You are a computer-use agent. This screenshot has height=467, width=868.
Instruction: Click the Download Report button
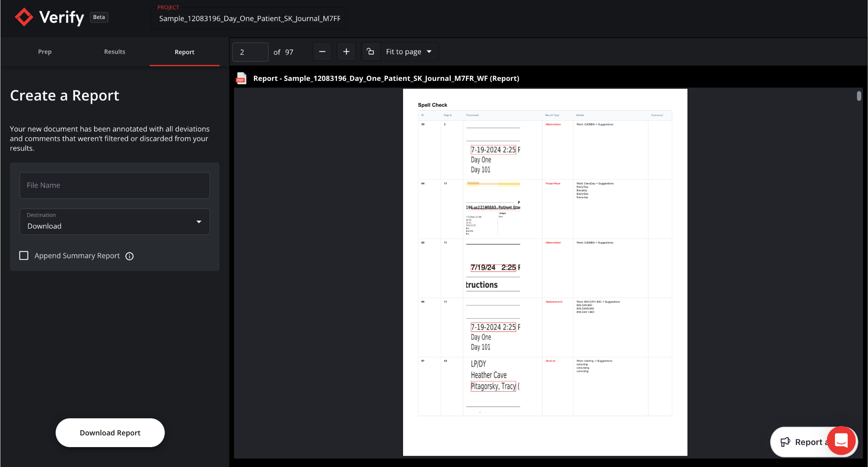pyautogui.click(x=110, y=433)
